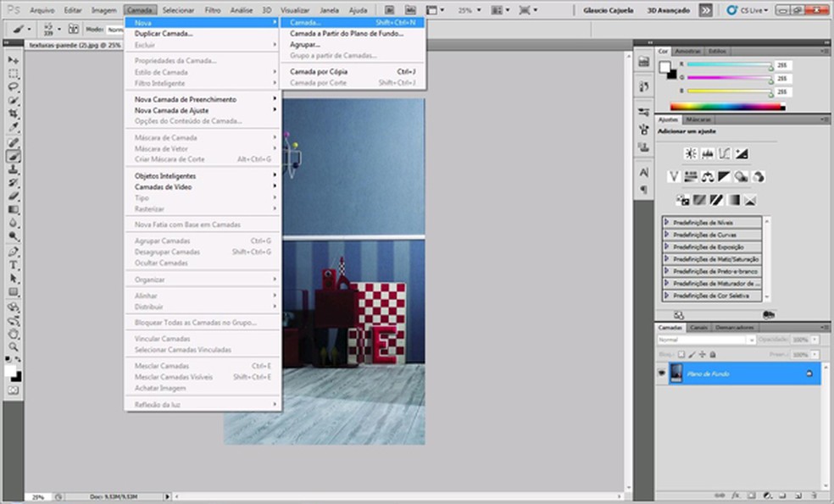Expand Predefinições de Níveis presets

[x=668, y=222]
